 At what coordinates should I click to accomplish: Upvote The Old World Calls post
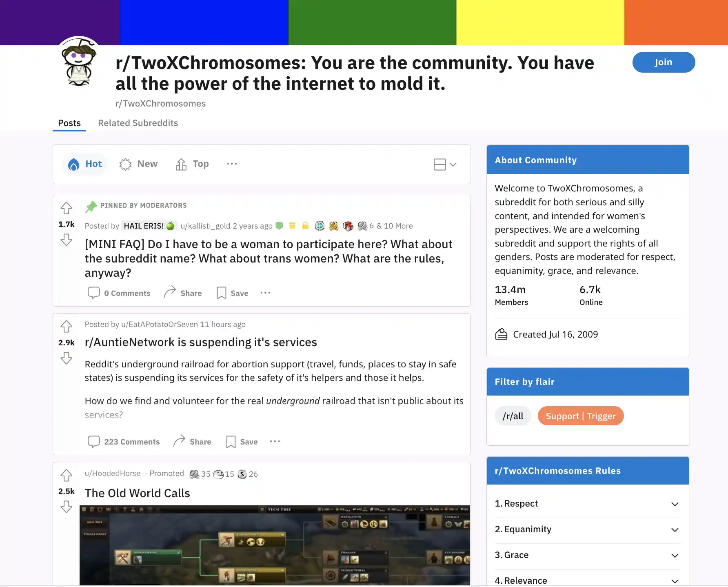[x=67, y=476]
